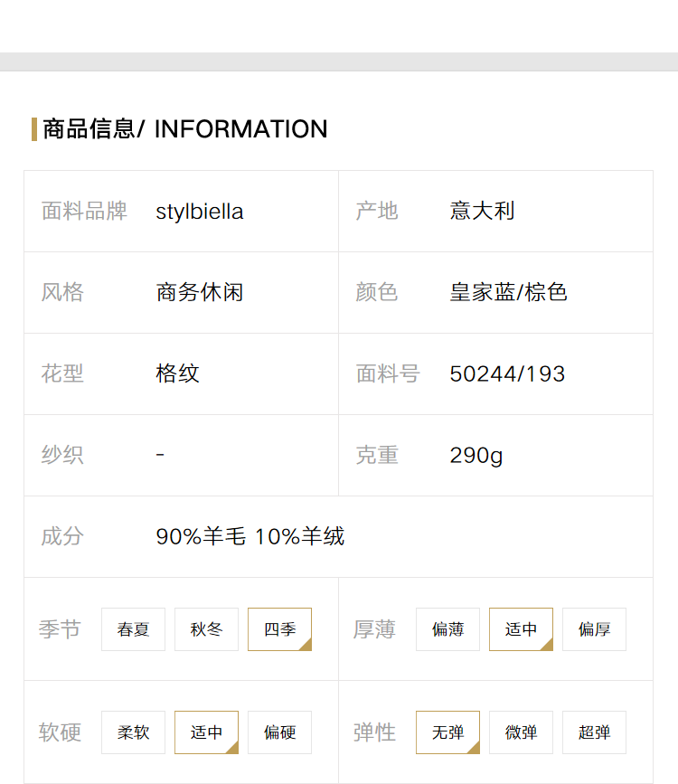Screen dimensions: 678x784
Task: Select 无弹 elasticity option
Action: coord(447,732)
